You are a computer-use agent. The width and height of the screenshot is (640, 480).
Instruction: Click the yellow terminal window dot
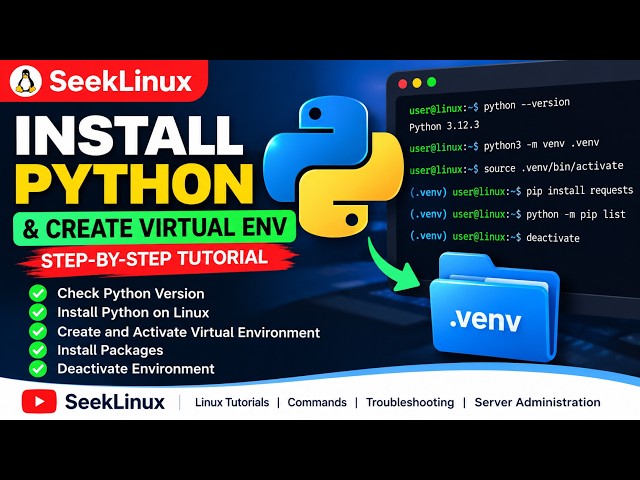tap(417, 83)
